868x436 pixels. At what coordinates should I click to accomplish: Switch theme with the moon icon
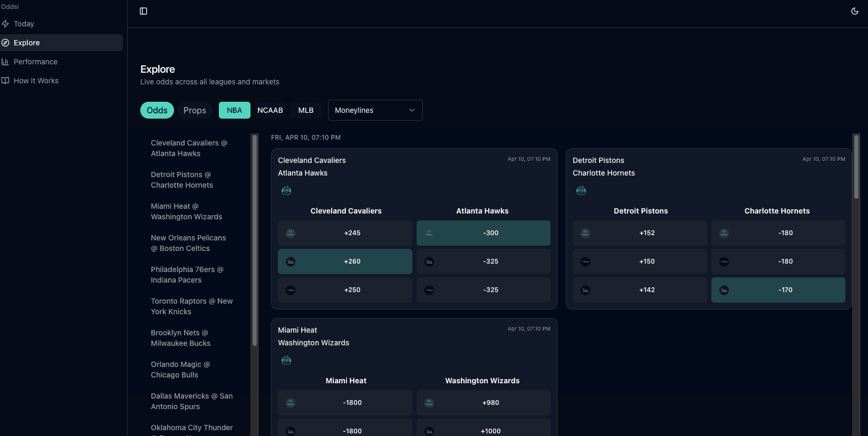tap(855, 11)
